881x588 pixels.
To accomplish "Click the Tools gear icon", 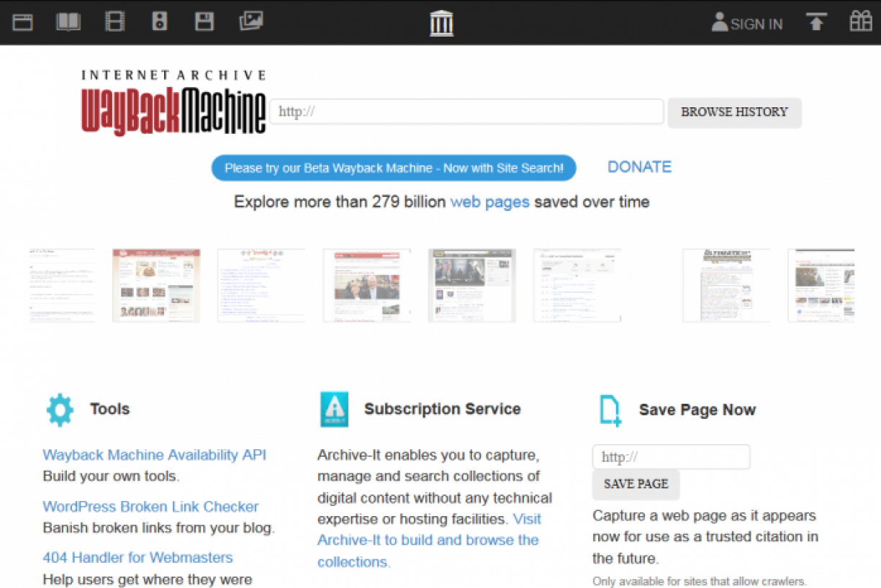I will (x=60, y=410).
